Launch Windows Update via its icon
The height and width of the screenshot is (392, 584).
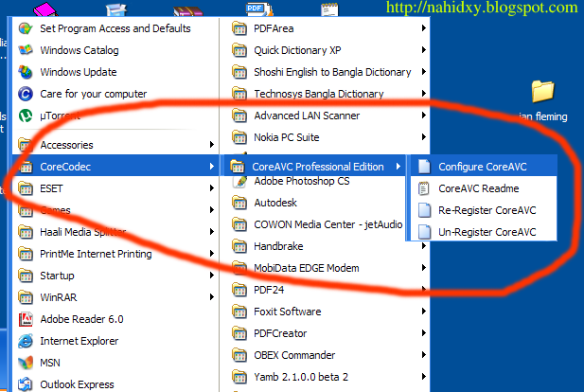[26, 72]
